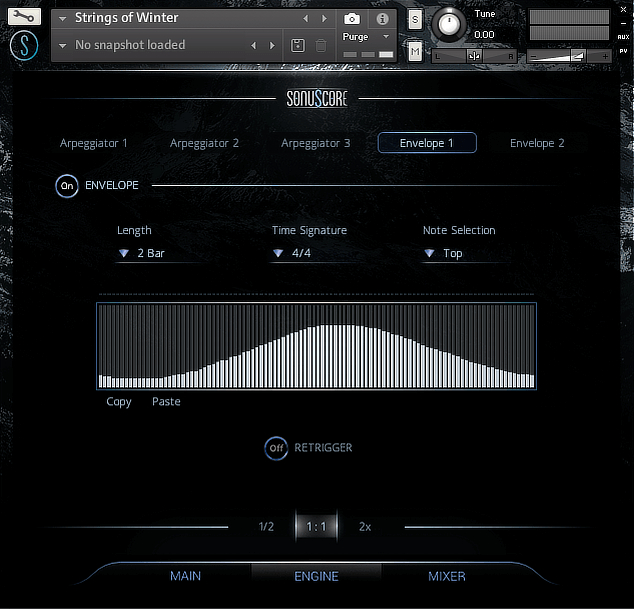Switch to the Arpeggiator 1 tab
The image size is (634, 609).
coord(93,143)
